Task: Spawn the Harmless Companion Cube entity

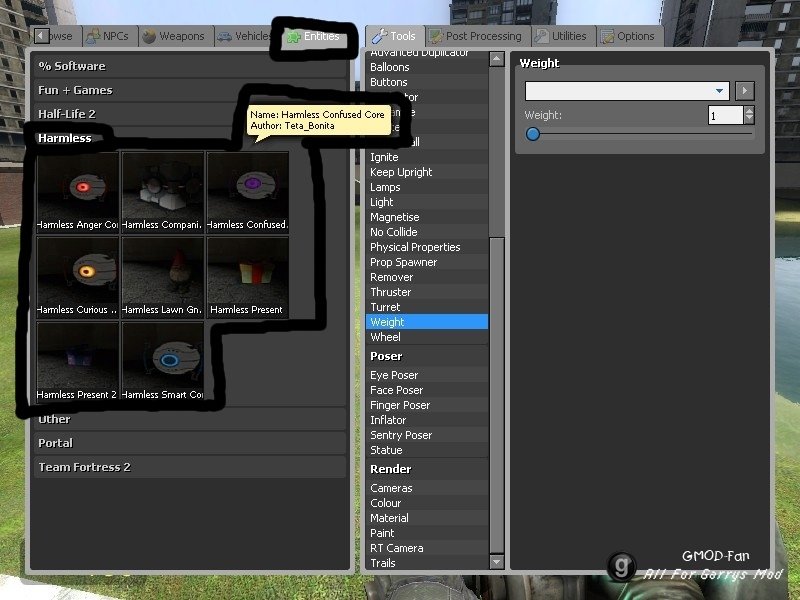Action: [163, 192]
